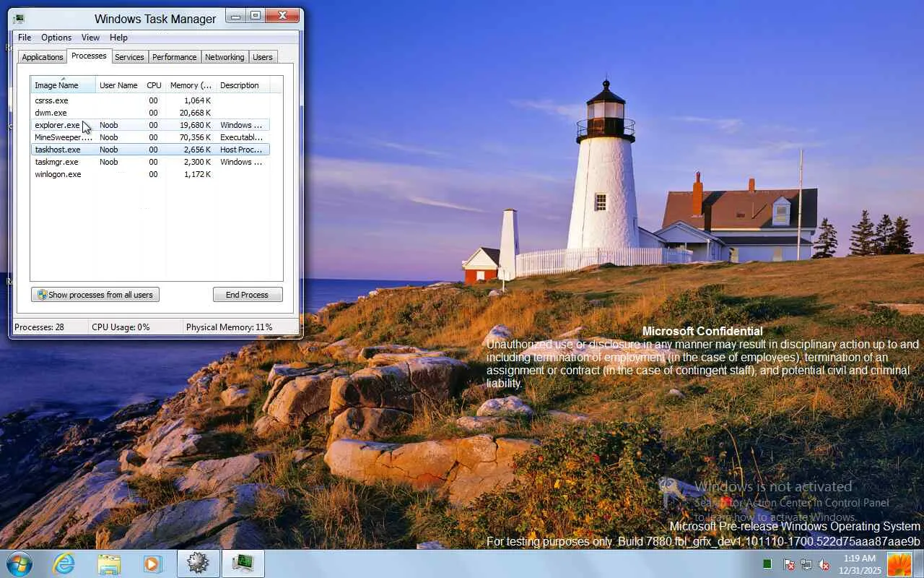
Task: Click the 19,680 K memory value
Action: (x=195, y=125)
